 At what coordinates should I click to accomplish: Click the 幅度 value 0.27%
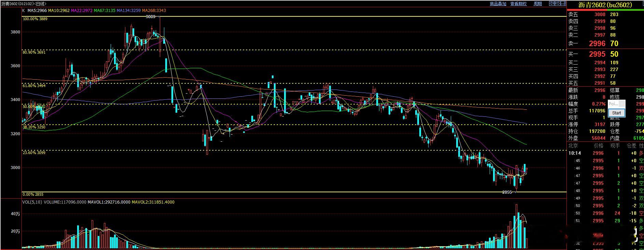599,104
